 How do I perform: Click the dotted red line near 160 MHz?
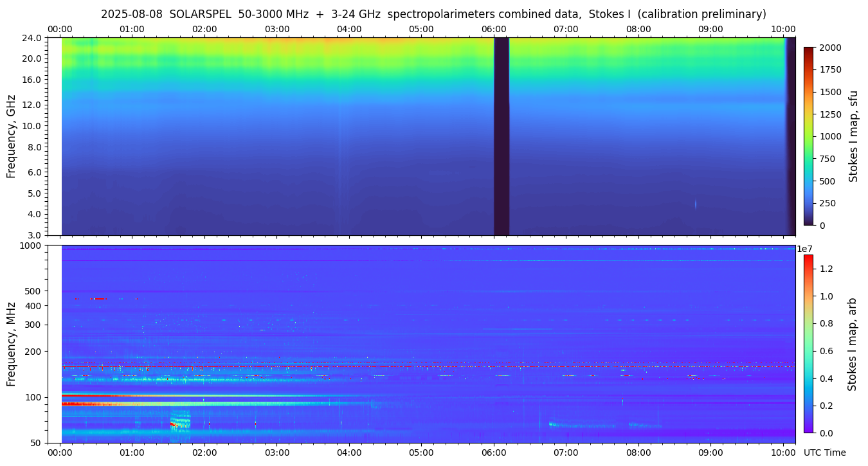coord(450,366)
